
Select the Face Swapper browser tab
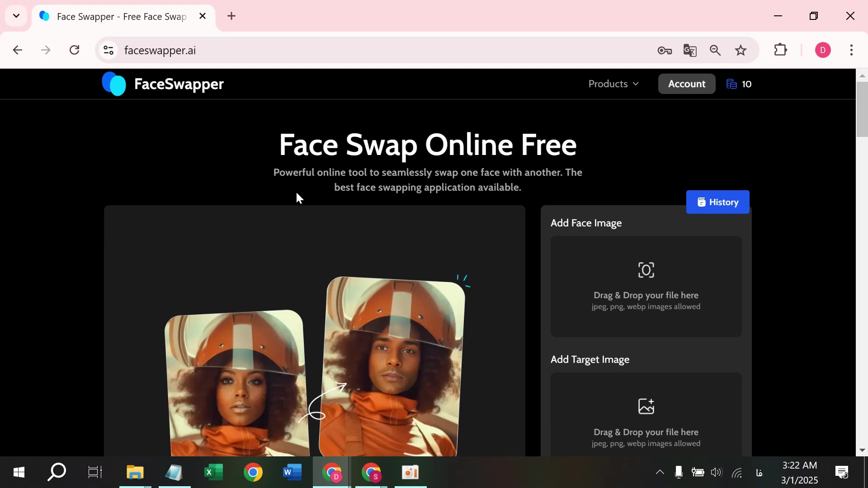point(123,17)
